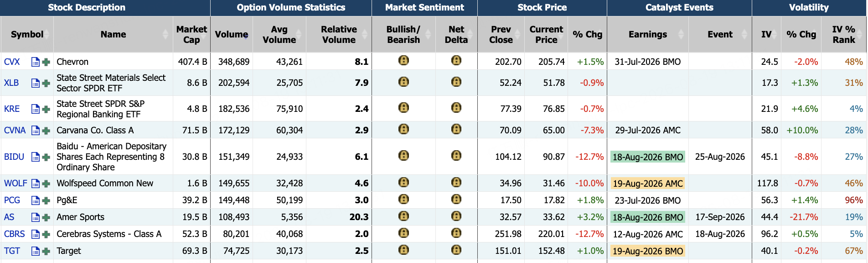Sort by the Earnings column header

(x=648, y=34)
